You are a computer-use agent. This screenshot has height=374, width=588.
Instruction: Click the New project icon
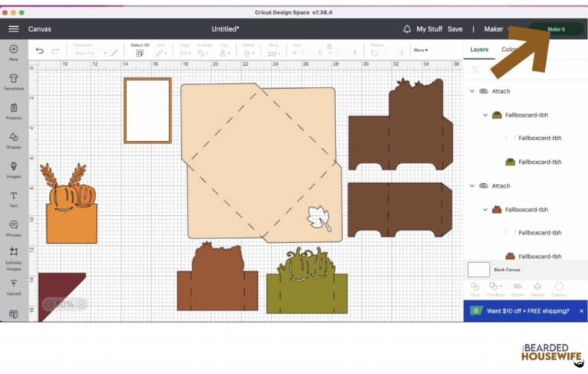13,52
